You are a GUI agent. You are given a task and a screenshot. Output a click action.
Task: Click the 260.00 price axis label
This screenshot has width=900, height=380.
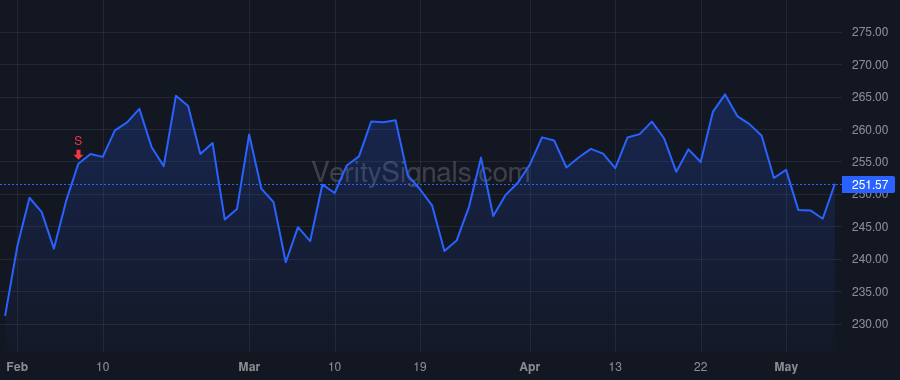coord(870,130)
